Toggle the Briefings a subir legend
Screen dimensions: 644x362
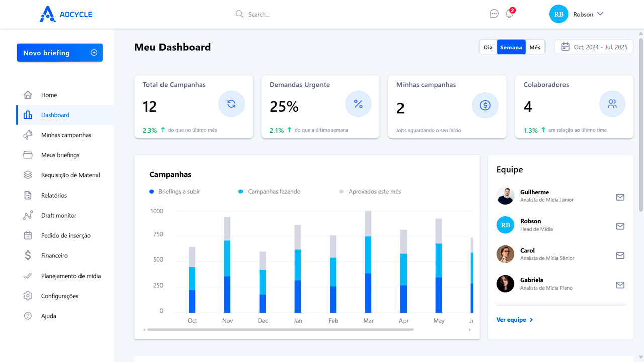tap(175, 191)
